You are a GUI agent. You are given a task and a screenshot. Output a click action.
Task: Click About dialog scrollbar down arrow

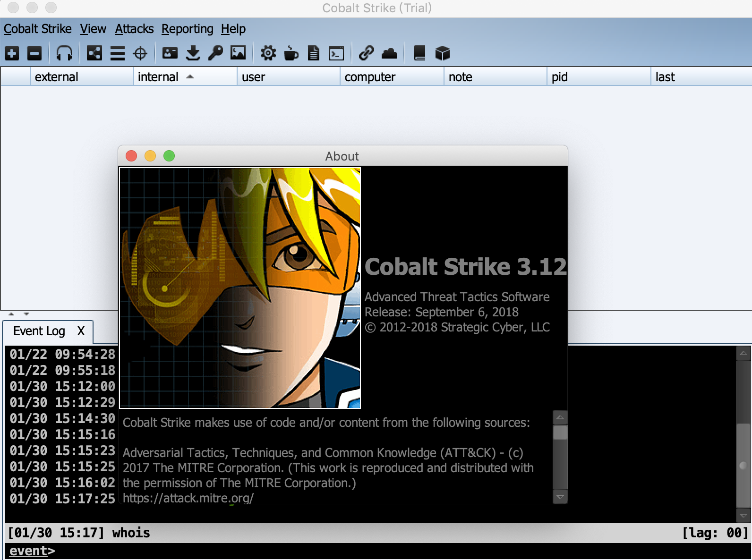560,497
